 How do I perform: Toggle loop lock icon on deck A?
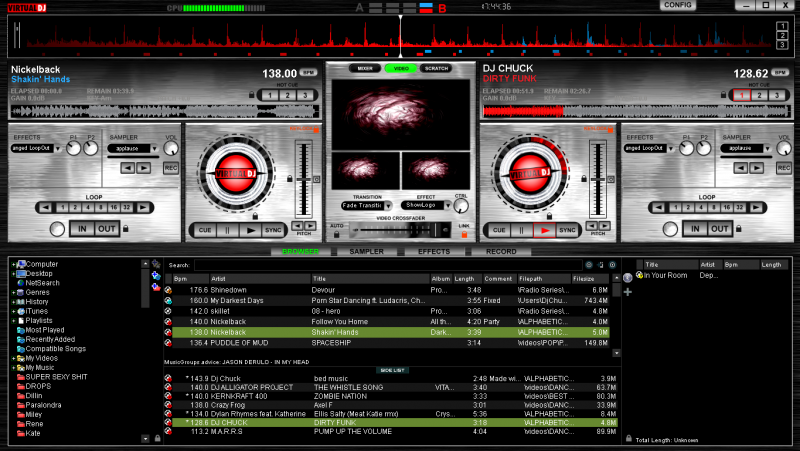point(126,229)
